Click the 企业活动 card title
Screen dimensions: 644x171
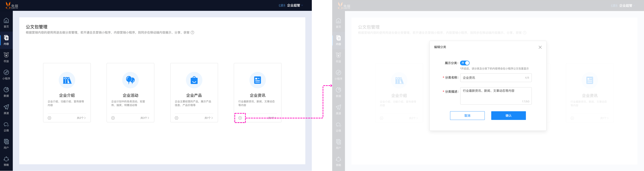tap(130, 95)
